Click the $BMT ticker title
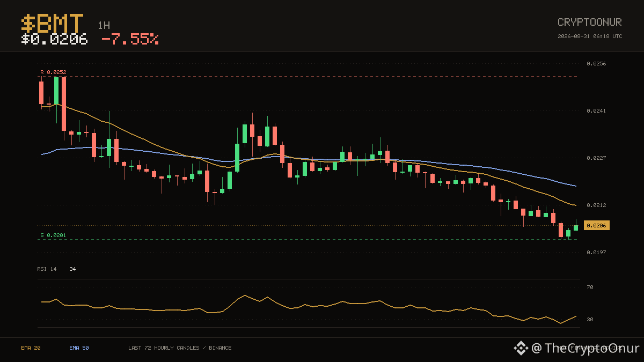 pyautogui.click(x=53, y=24)
